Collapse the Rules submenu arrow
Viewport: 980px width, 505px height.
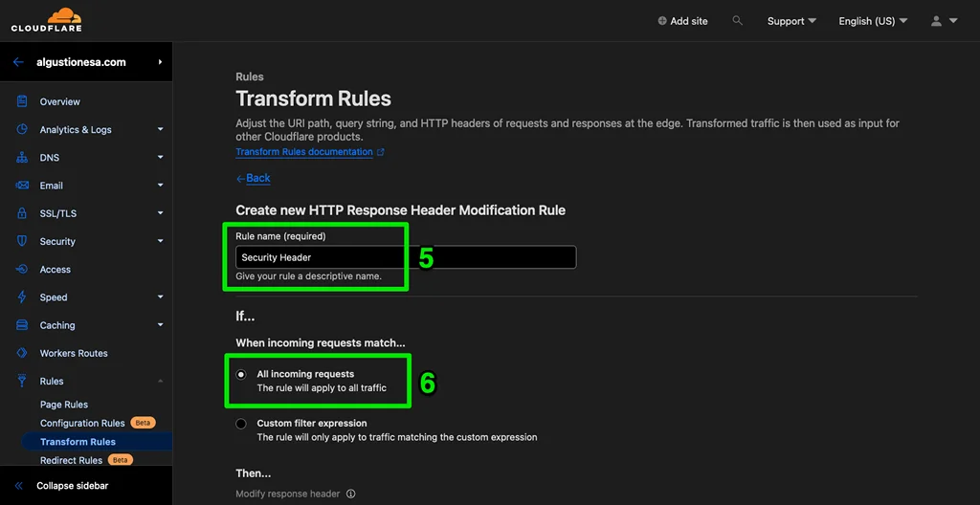pos(160,381)
